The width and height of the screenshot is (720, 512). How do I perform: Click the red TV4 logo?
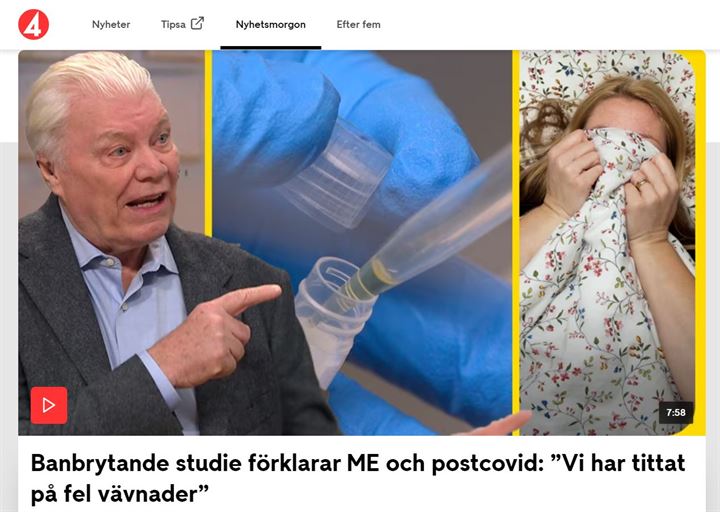pos(33,24)
